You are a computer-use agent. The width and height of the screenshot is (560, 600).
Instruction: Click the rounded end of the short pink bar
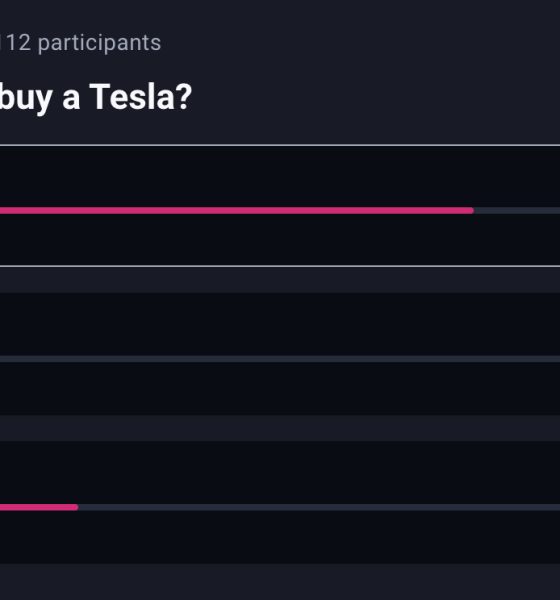click(75, 507)
